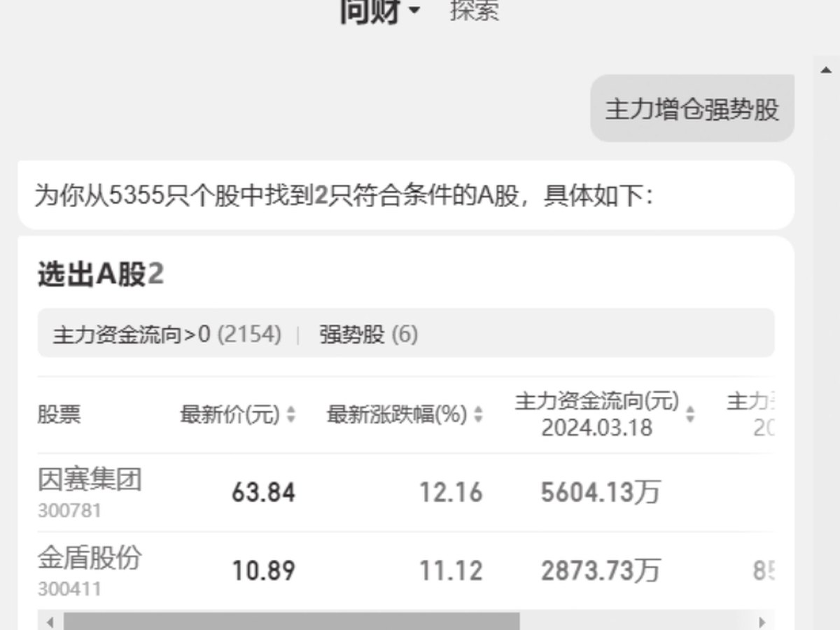Select the 强势股 (6) filter
840x630 pixels.
tap(368, 335)
